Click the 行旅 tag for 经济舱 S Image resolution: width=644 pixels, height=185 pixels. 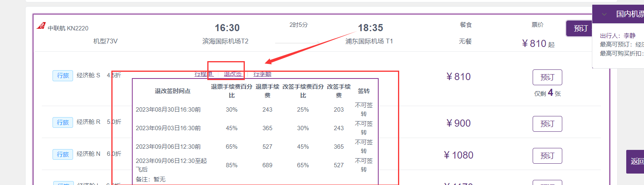pos(63,75)
